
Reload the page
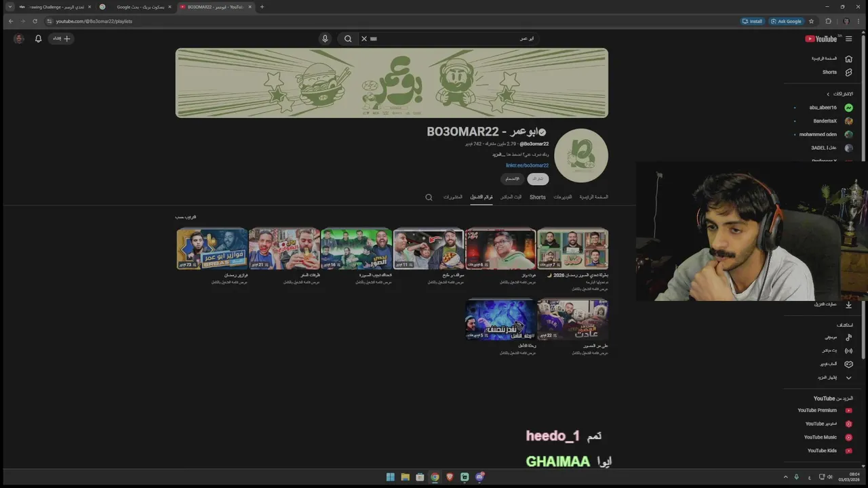click(x=35, y=21)
